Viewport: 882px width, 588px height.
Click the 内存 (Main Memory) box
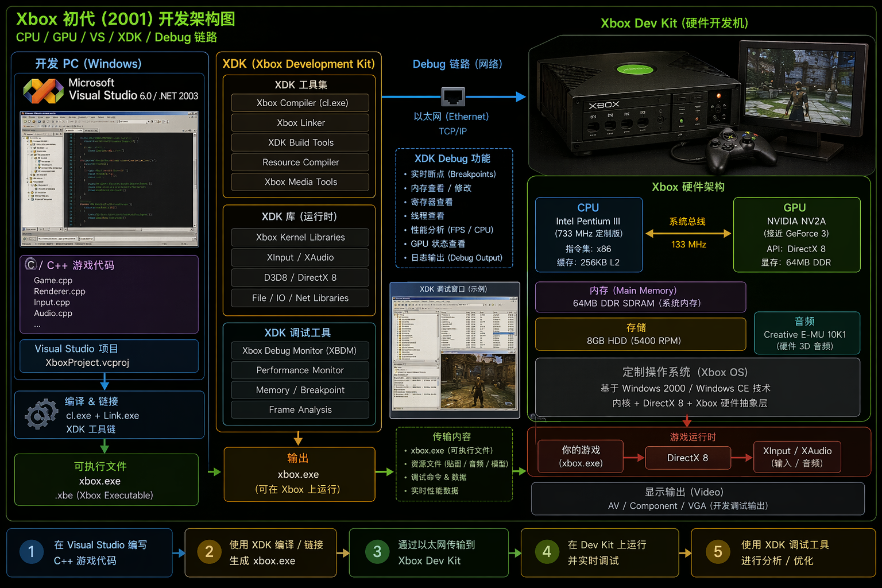640,297
